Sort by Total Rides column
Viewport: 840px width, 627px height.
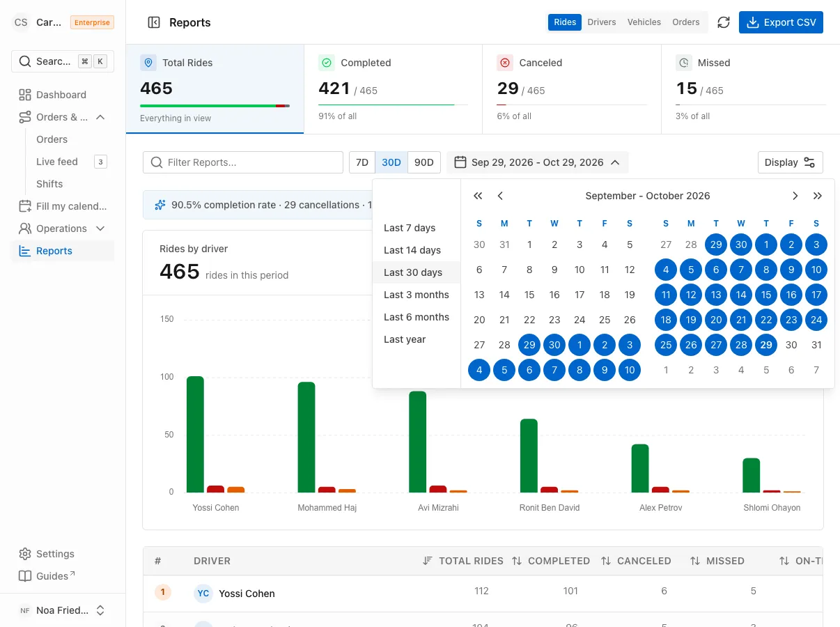pos(463,561)
